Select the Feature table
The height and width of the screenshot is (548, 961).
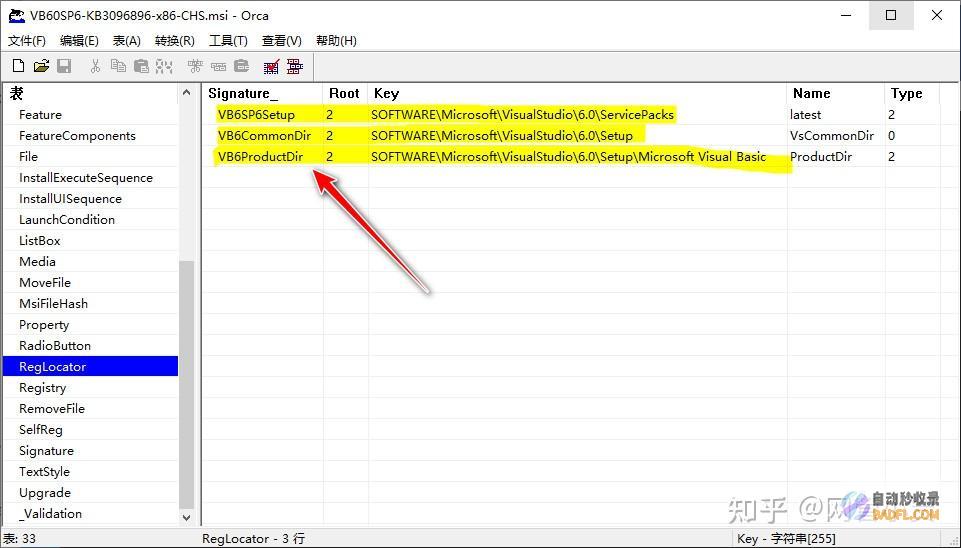click(40, 115)
